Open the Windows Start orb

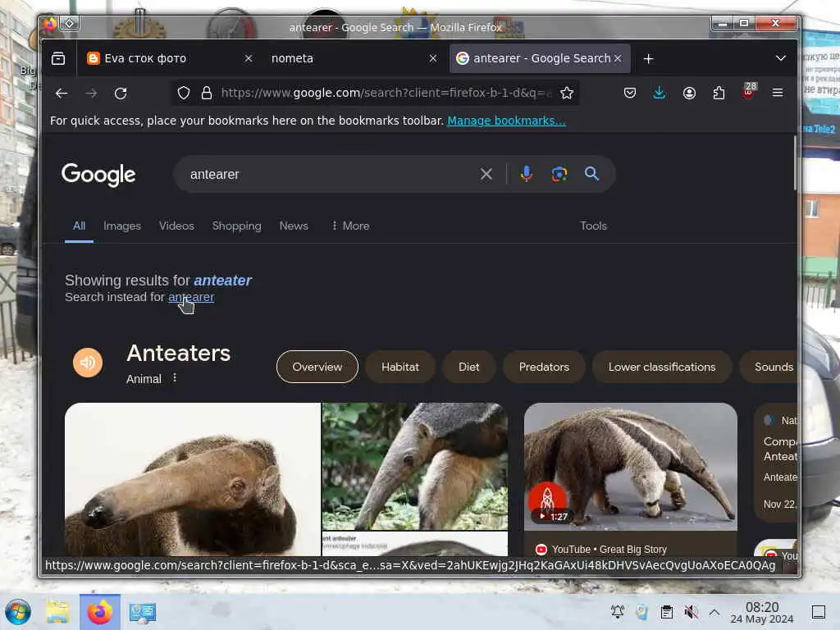coord(18,612)
